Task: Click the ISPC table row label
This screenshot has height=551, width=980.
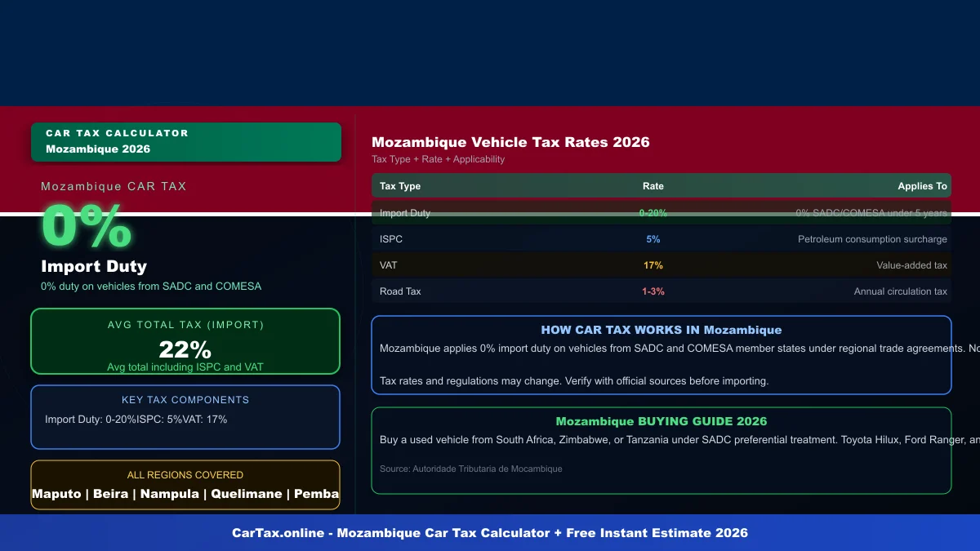Action: 391,239
